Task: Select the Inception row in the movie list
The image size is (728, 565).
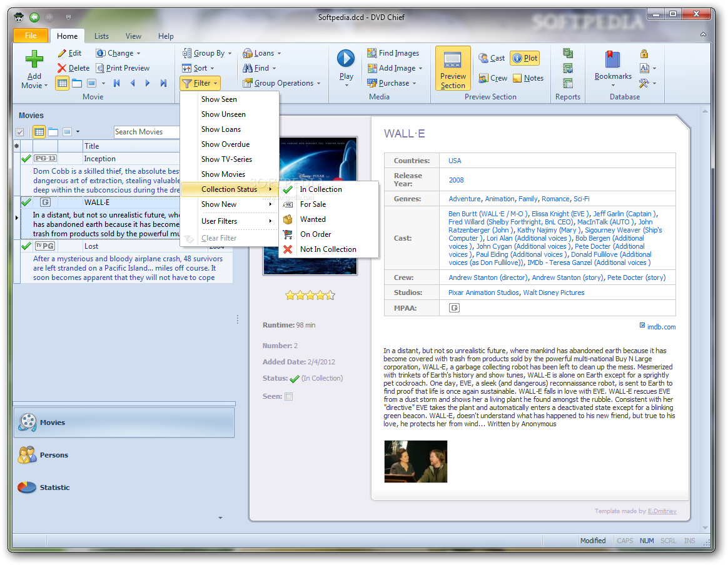Action: [100, 159]
